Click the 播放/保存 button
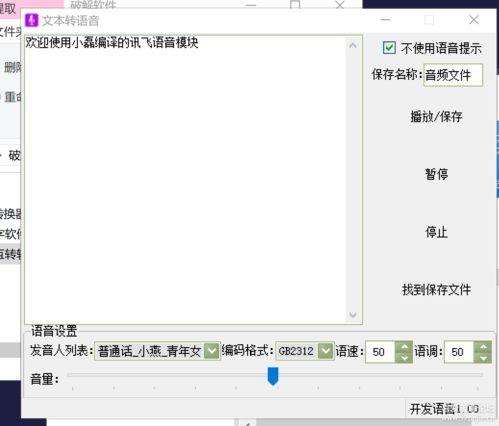Viewport: 499px width, 426px height. (x=436, y=117)
